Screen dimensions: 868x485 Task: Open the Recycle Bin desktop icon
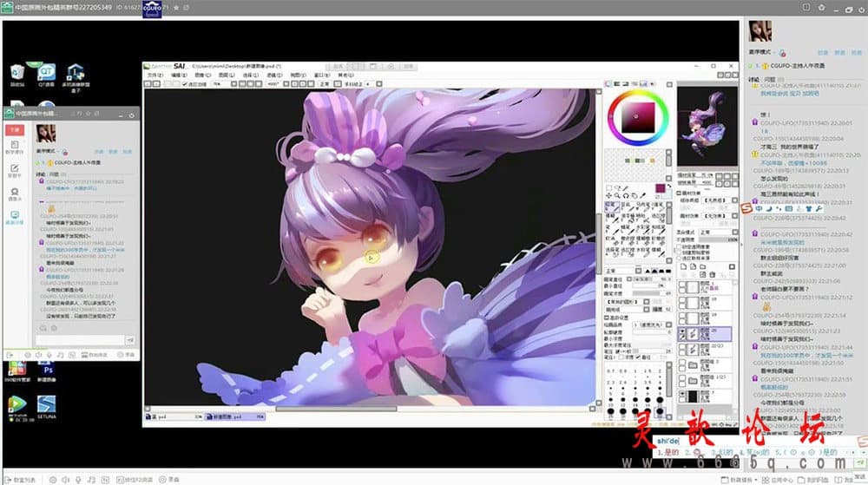tap(17, 75)
